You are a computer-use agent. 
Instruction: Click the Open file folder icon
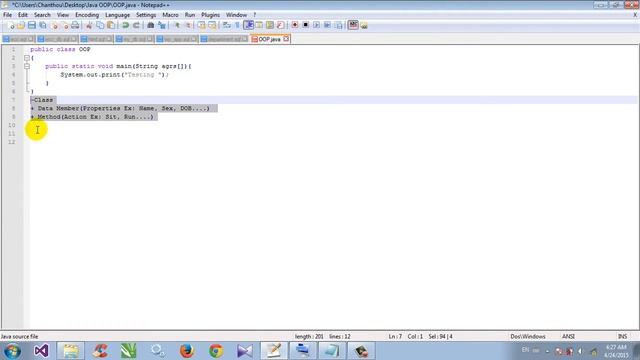point(21,25)
